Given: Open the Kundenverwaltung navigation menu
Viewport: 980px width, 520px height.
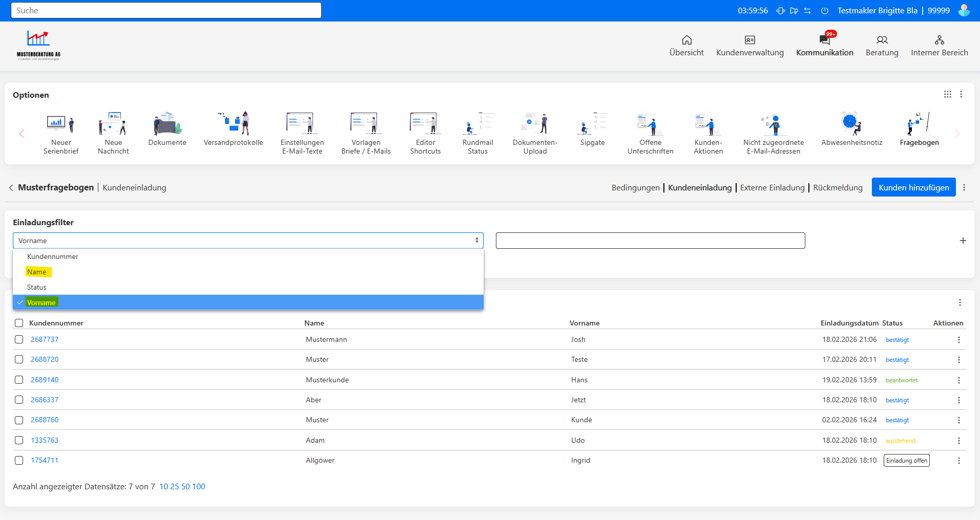Looking at the screenshot, I should click(749, 46).
